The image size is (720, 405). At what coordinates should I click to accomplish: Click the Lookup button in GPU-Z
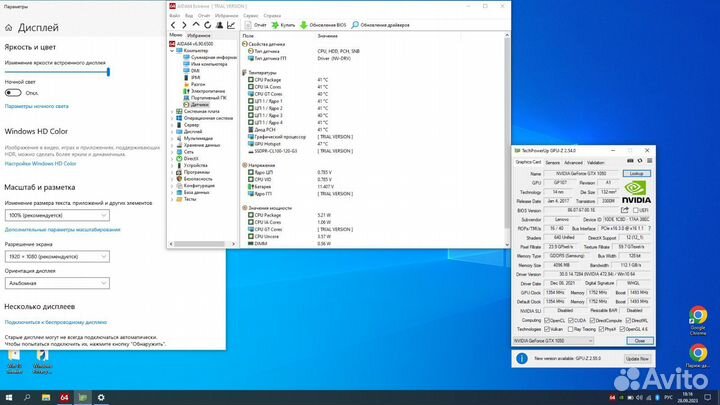(x=636, y=174)
